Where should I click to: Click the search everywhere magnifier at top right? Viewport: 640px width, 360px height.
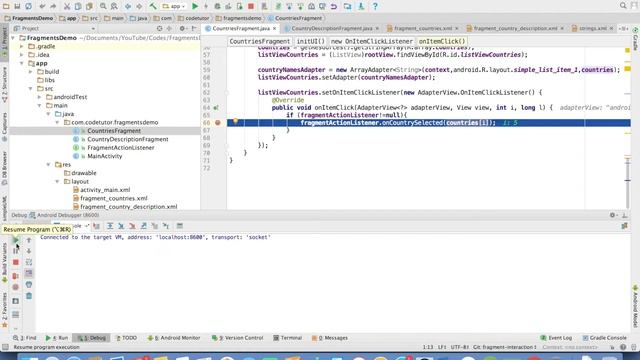[x=623, y=6]
